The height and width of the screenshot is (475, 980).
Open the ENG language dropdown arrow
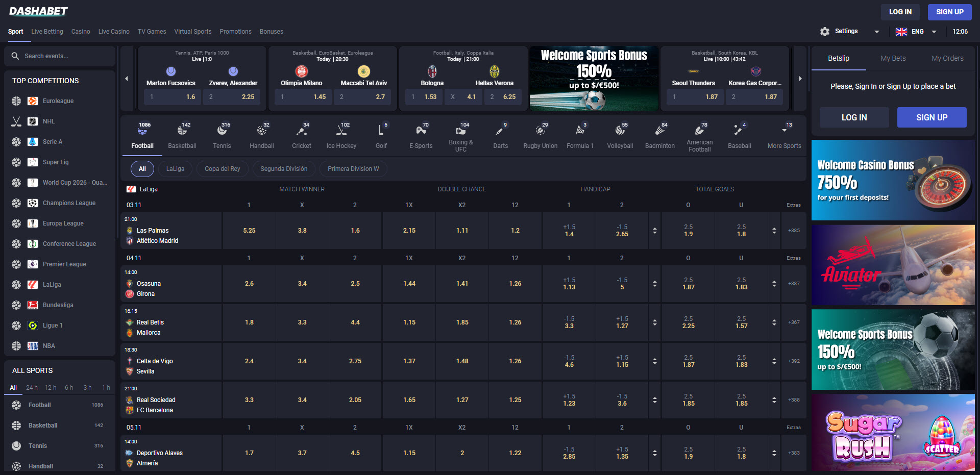point(934,32)
